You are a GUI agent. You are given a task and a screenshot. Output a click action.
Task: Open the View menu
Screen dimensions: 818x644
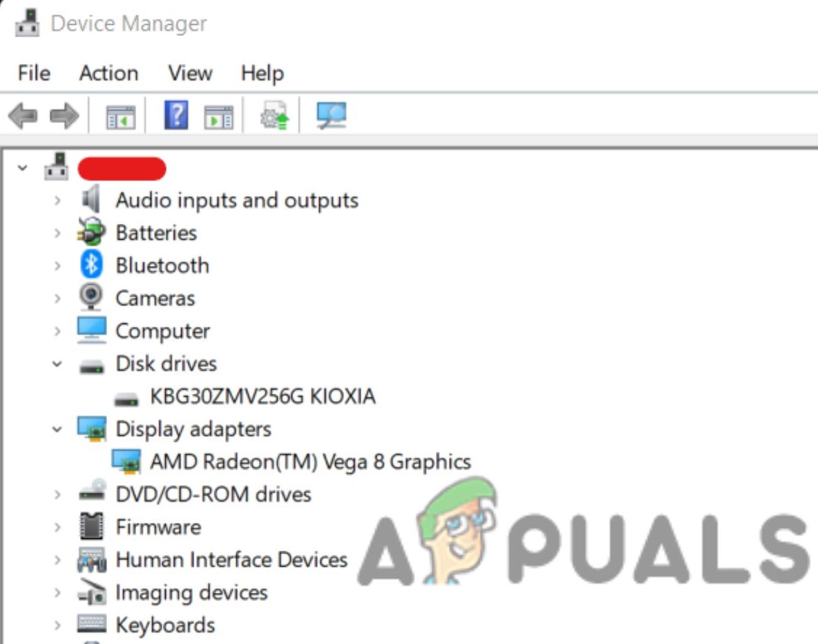tap(189, 73)
